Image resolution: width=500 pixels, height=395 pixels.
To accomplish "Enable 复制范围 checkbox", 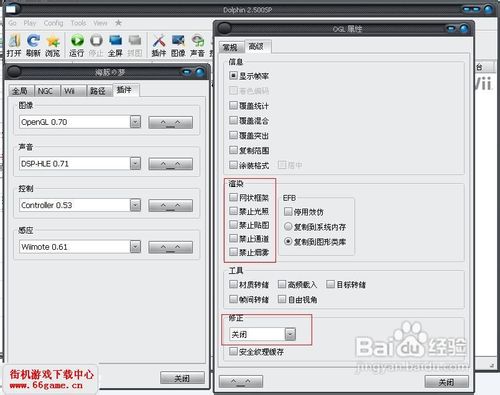I will click(233, 150).
